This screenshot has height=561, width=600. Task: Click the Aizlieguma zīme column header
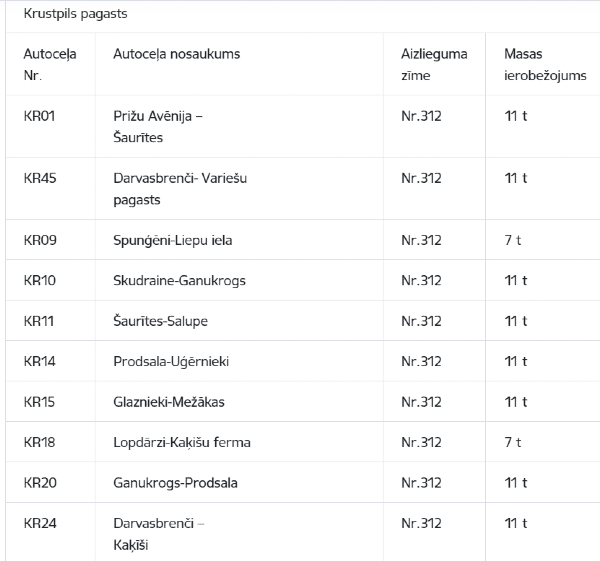pyautogui.click(x=434, y=64)
